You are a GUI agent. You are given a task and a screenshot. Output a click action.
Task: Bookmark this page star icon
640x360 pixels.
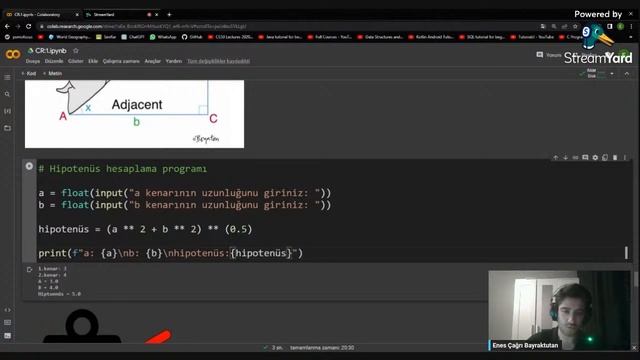tap(575, 26)
